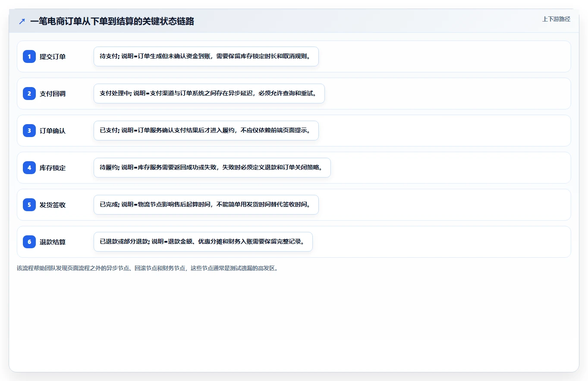588x381 pixels.
Task: Select step badge 3 of 订单确认
Action: coord(29,131)
